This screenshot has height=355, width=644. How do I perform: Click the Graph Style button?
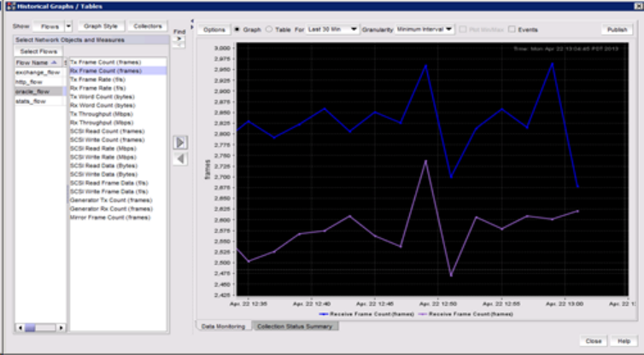[101, 26]
